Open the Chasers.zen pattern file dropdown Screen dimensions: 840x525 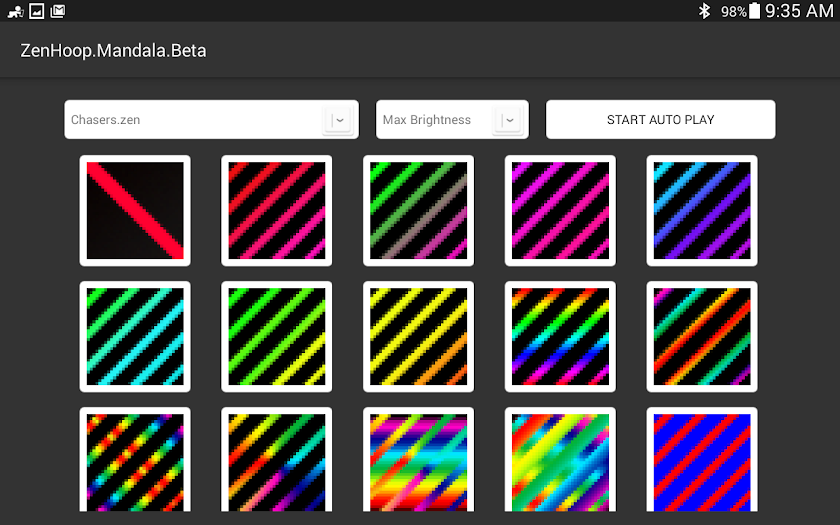click(211, 119)
